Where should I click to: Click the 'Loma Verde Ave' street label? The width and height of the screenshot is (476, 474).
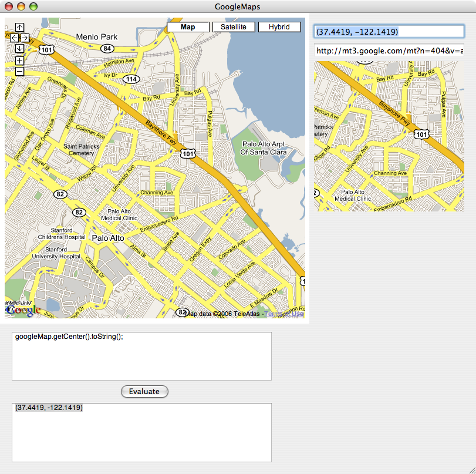click(x=240, y=275)
